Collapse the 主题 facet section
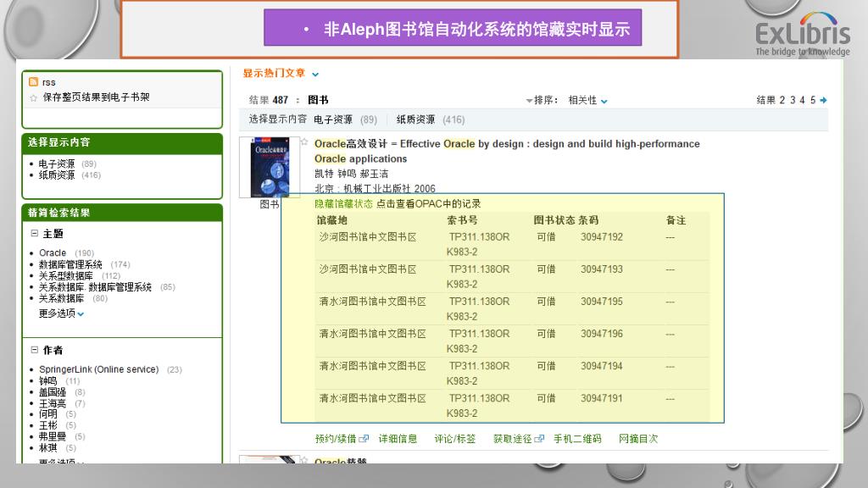Screen dimensions: 868x488 pyautogui.click(x=34, y=234)
